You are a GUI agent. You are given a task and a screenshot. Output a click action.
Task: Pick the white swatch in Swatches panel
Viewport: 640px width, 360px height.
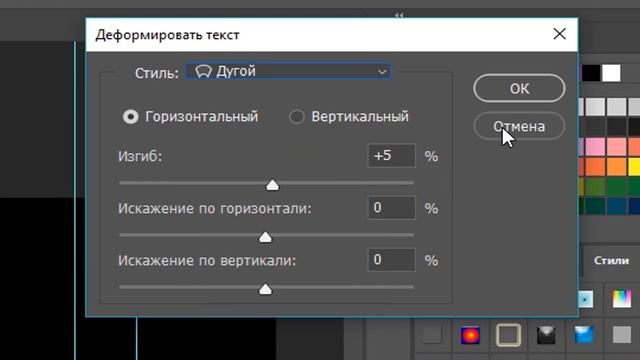pos(611,73)
